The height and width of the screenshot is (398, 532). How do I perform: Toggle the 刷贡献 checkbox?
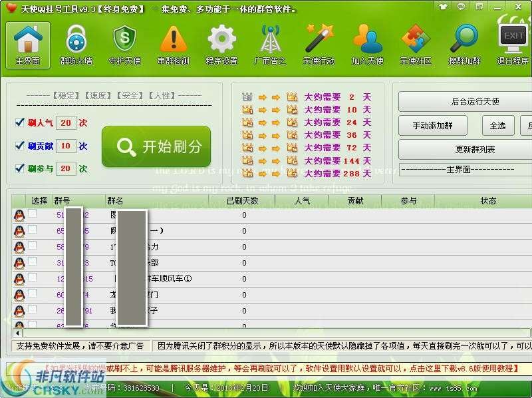[x=20, y=146]
